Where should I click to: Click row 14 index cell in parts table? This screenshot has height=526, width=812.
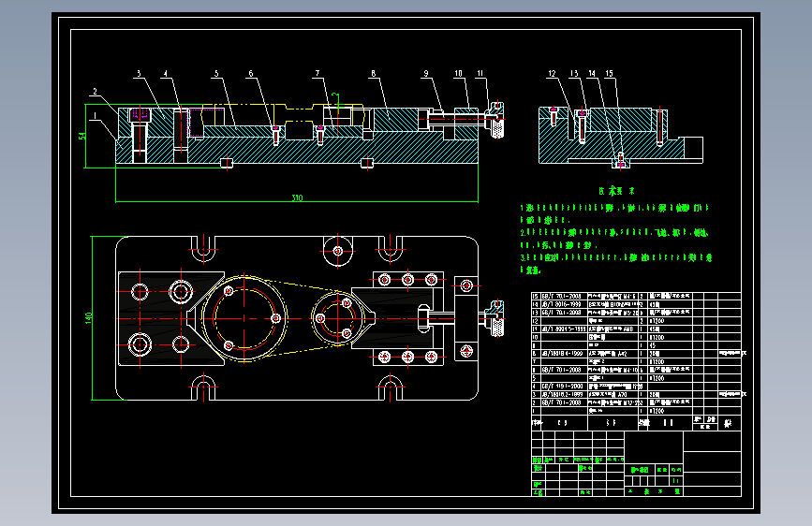(x=536, y=304)
